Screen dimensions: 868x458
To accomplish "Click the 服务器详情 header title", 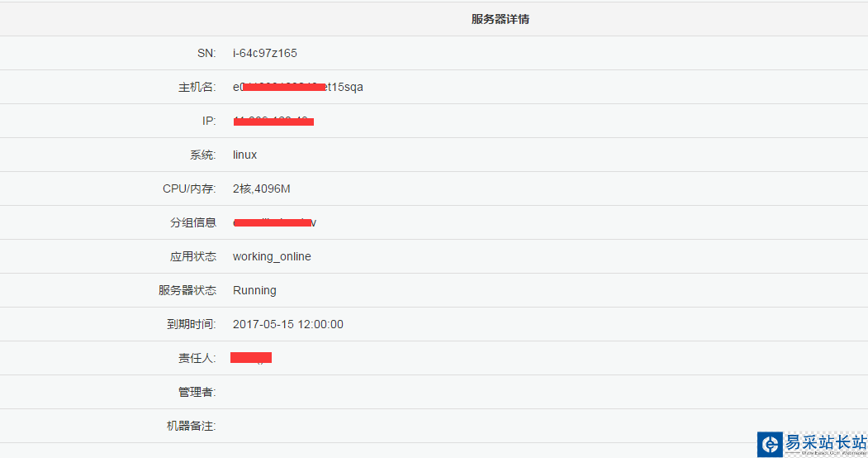I will click(500, 19).
